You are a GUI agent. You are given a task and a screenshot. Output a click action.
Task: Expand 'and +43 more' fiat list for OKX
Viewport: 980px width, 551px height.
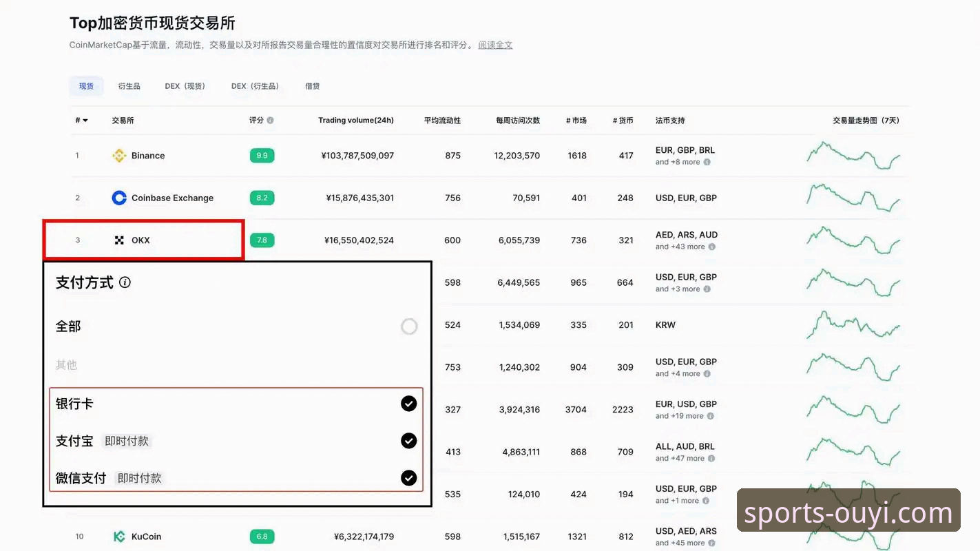[x=680, y=247]
